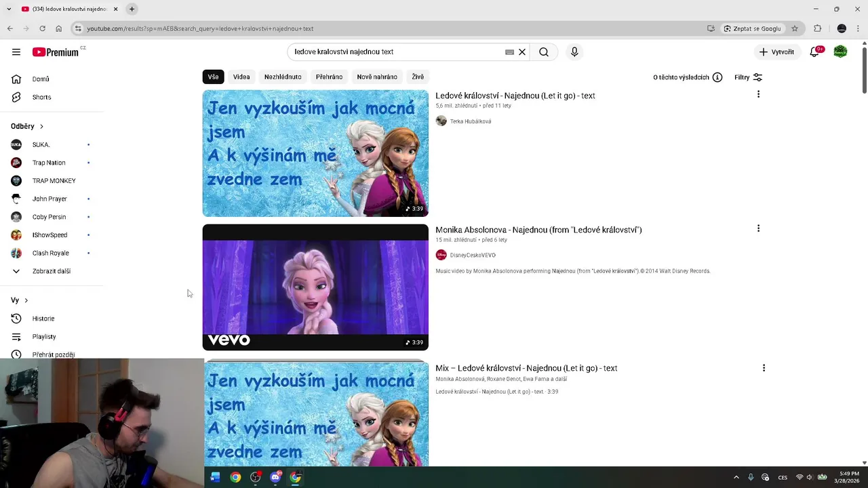
Task: Open more options for first video result
Action: [x=758, y=94]
